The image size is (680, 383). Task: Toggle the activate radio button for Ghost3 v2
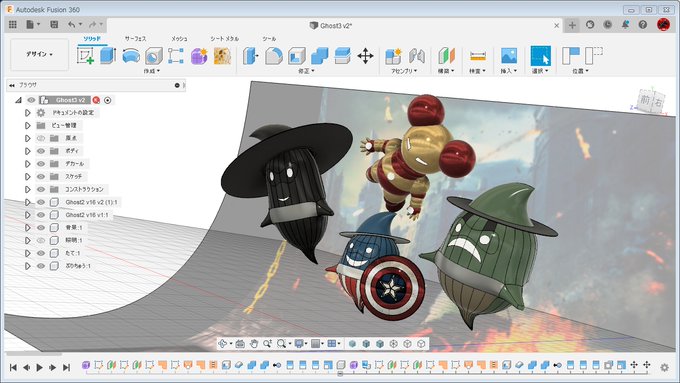pos(108,100)
